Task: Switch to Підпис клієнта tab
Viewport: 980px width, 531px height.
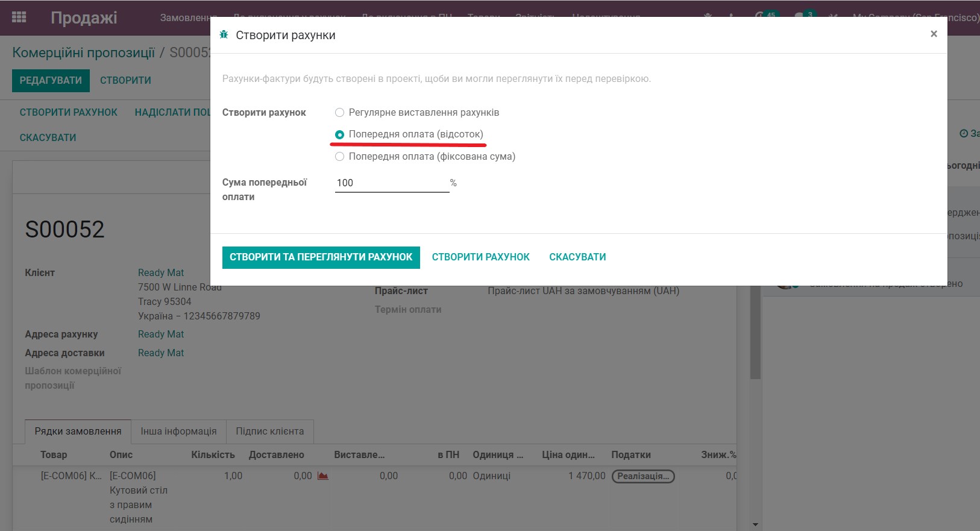Action: click(x=269, y=432)
